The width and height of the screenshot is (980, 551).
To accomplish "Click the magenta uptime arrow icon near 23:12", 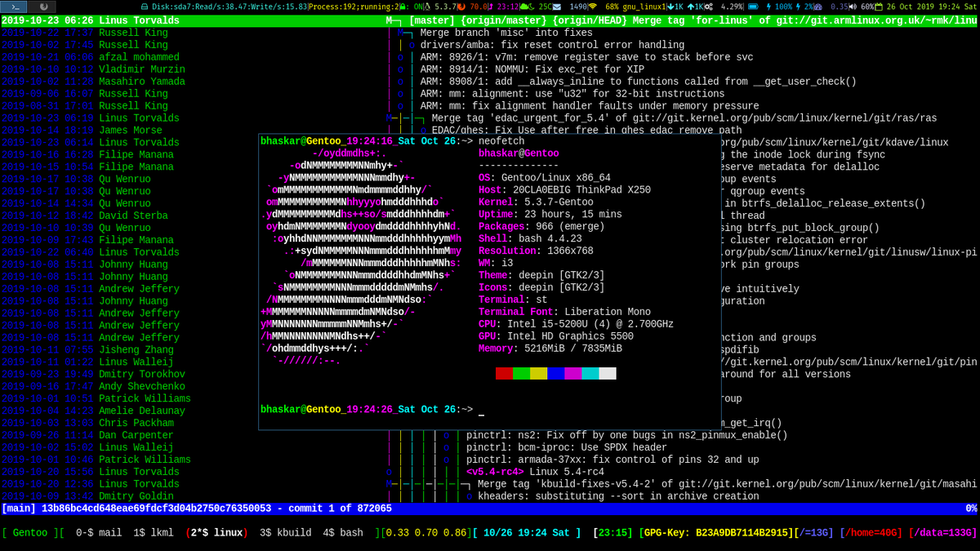I will [492, 7].
